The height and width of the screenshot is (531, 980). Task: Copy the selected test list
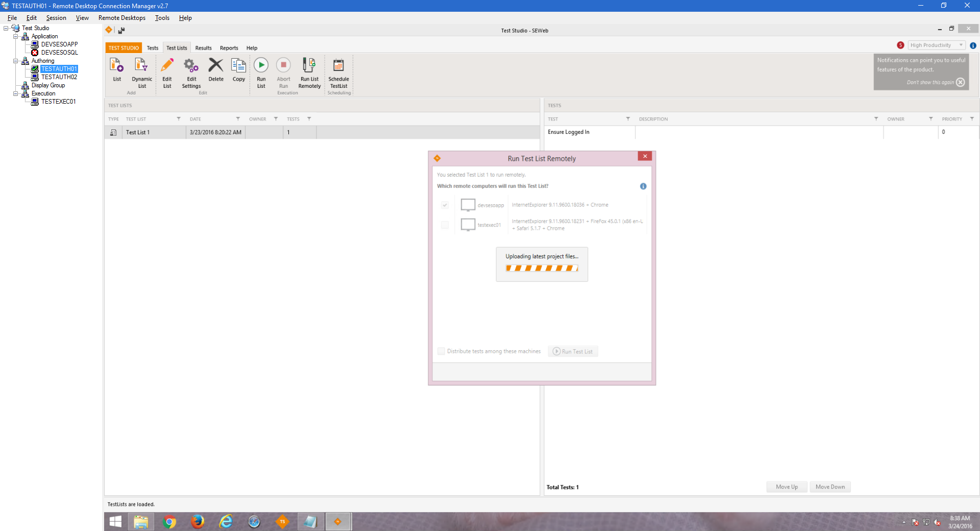coord(238,65)
